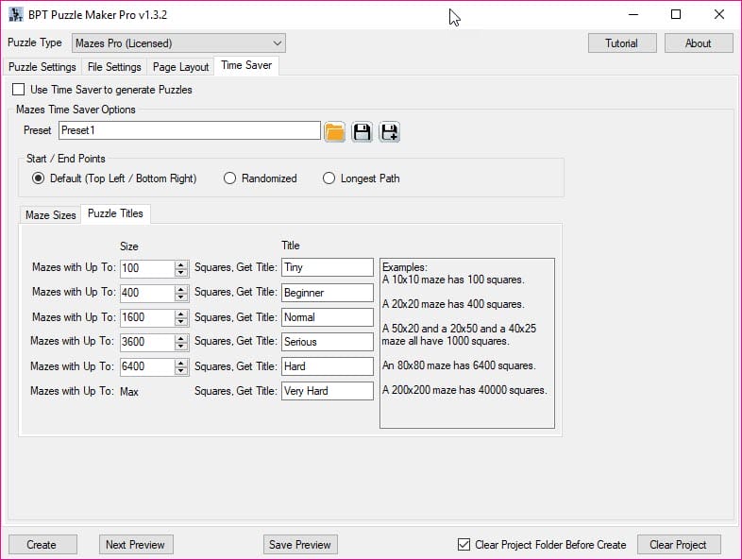Decrease the 100 squares size value
The width and height of the screenshot is (742, 560).
[x=180, y=272]
